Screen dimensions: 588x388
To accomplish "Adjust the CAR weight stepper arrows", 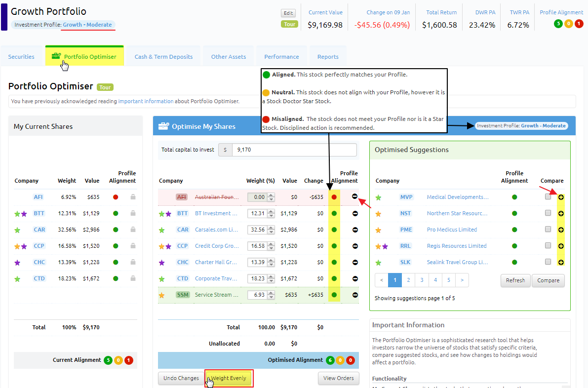I will pyautogui.click(x=271, y=230).
